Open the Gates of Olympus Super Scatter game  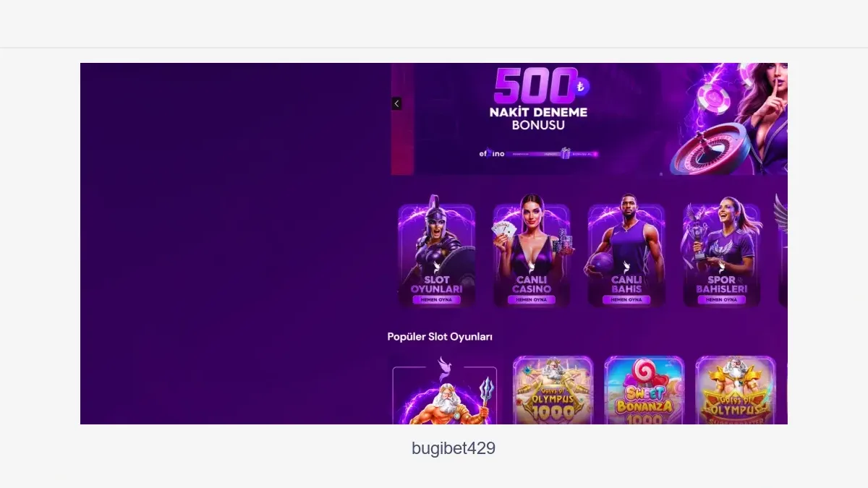tap(736, 390)
